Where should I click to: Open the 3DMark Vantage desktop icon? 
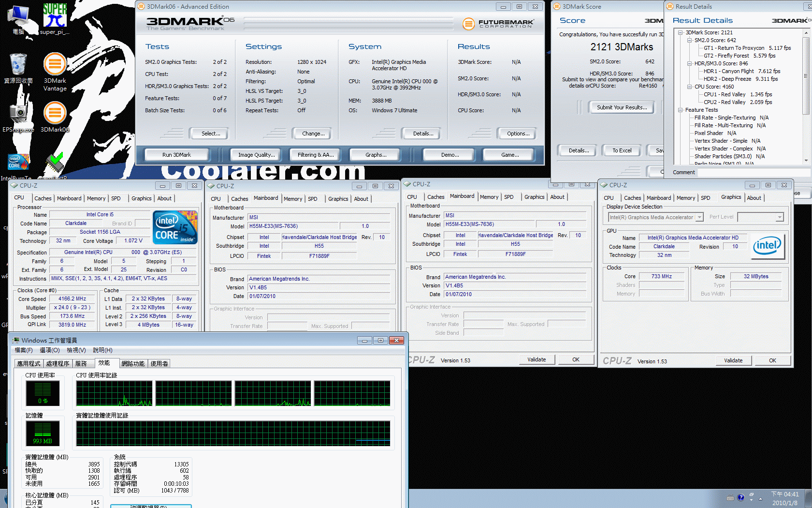(55, 72)
